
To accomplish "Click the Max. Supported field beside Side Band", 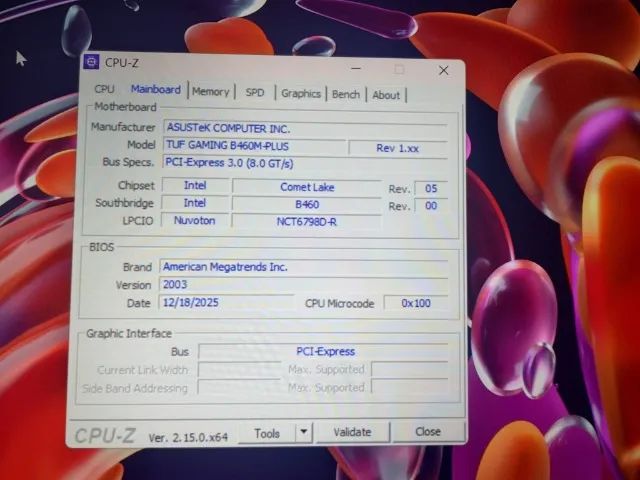I will click(x=410, y=387).
